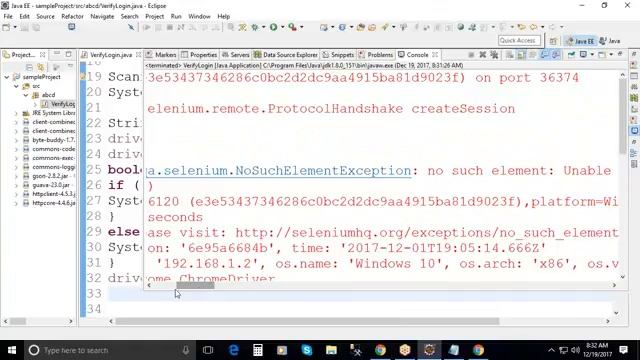Open Calculator from the taskbar
Screen dimensions: 640x360
(x=258, y=350)
